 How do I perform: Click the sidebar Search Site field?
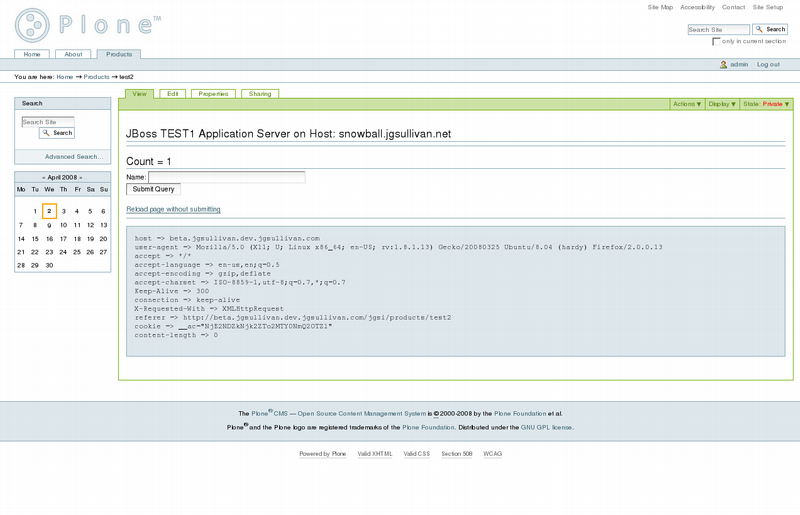48,122
